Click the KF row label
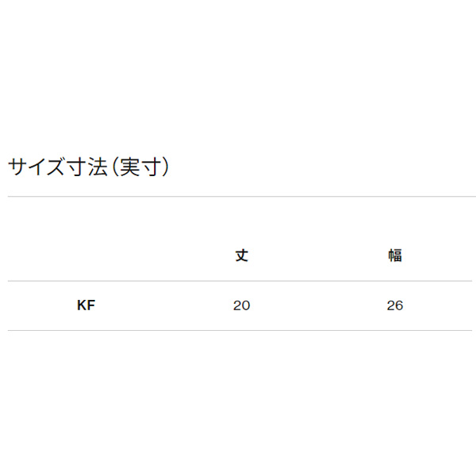 [x=86, y=305]
